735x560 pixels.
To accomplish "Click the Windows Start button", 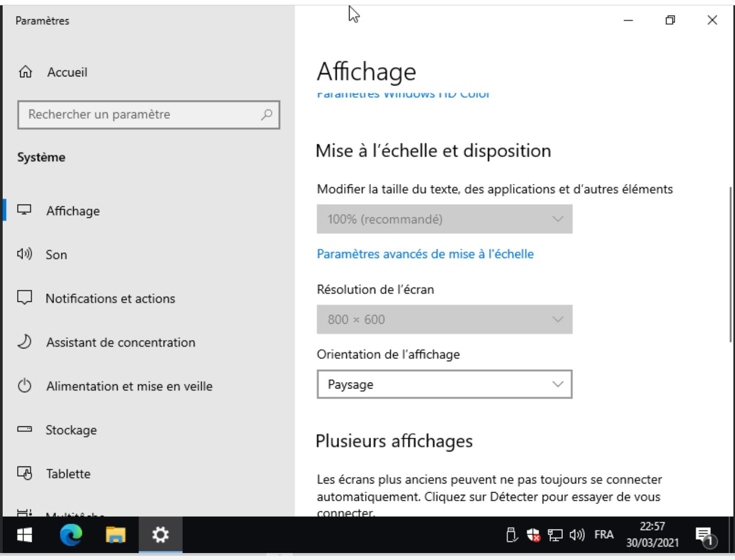I will tap(25, 534).
